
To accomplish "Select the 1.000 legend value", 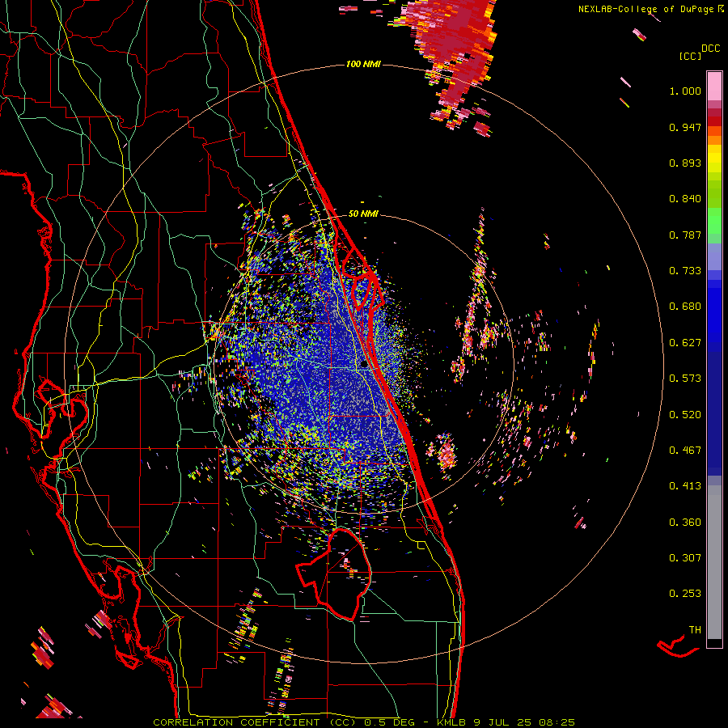I will (x=685, y=91).
